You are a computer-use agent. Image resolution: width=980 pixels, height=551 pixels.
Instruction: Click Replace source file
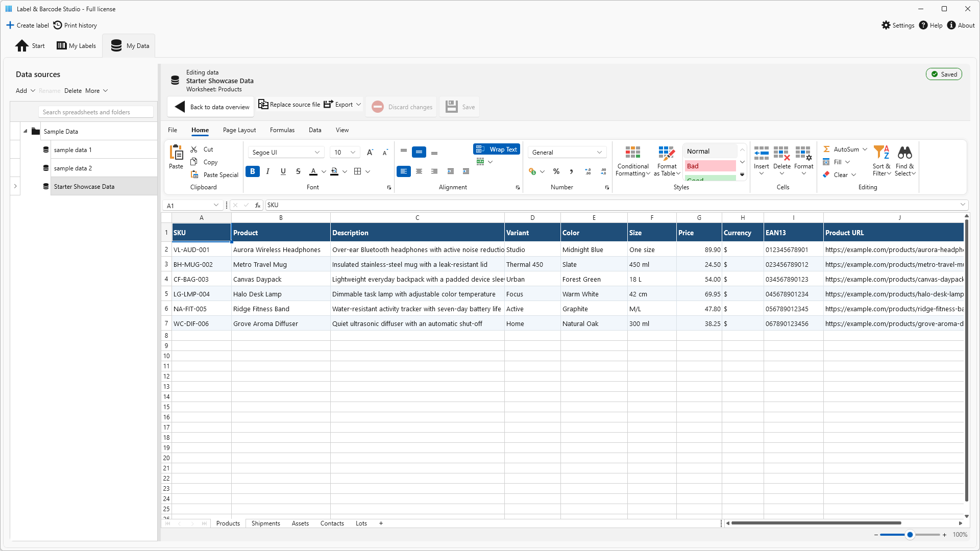(289, 105)
